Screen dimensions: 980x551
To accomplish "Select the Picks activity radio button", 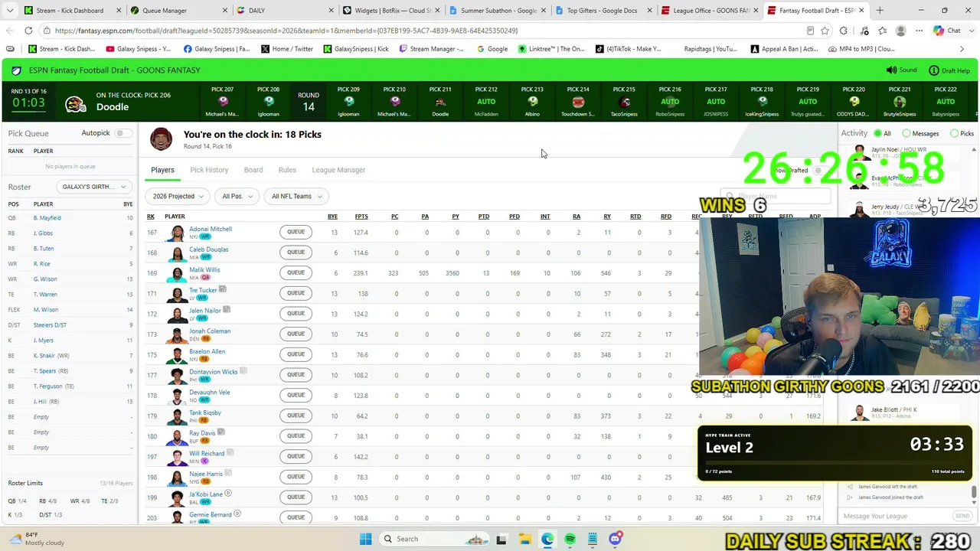I will (954, 133).
